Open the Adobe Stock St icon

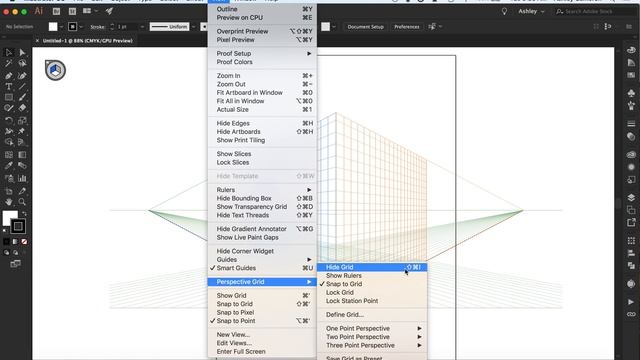[x=72, y=11]
